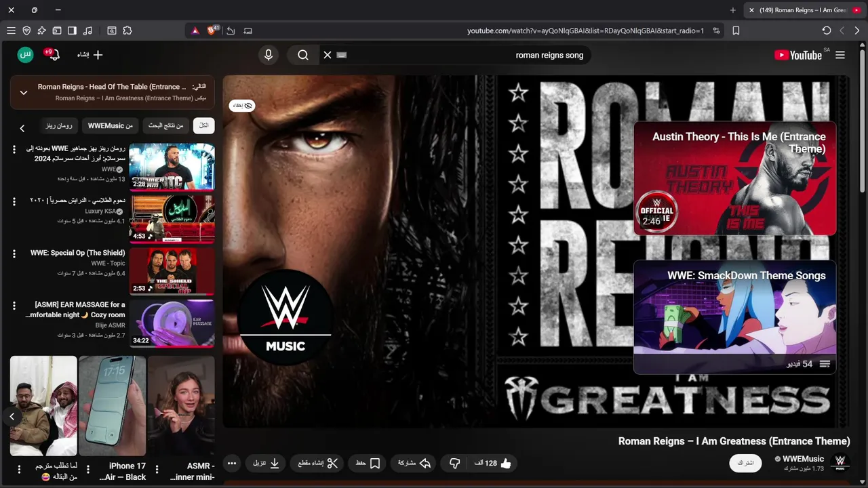Clear the search query
The width and height of the screenshot is (868, 488).
coord(328,55)
